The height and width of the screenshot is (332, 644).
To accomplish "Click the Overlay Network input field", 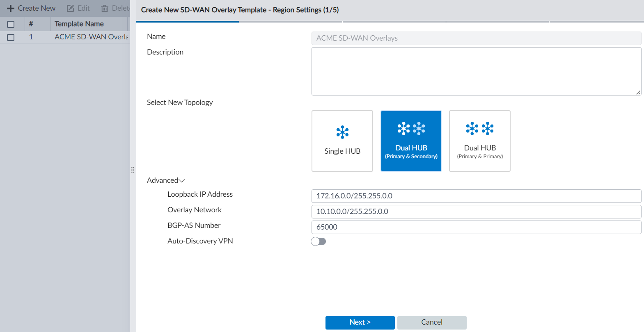I will (476, 211).
